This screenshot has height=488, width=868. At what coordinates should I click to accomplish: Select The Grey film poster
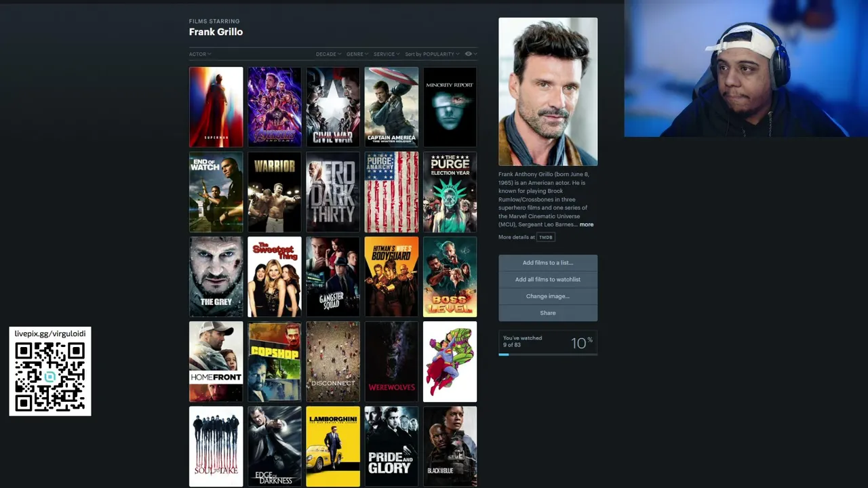coord(216,277)
